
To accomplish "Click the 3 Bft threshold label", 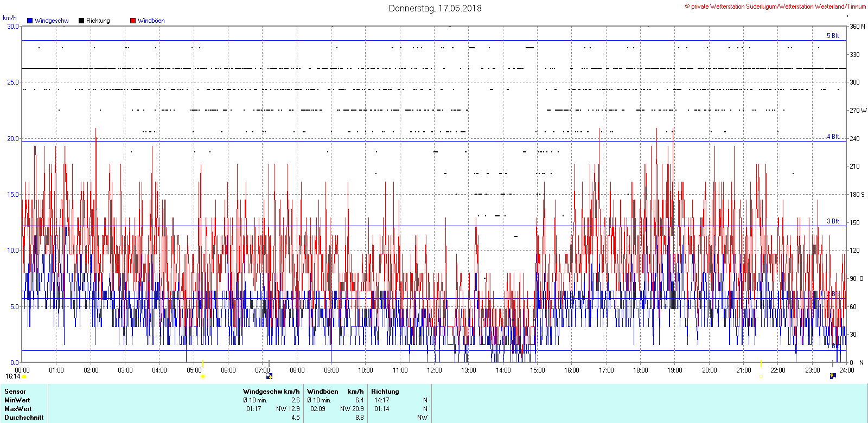I will tap(833, 221).
